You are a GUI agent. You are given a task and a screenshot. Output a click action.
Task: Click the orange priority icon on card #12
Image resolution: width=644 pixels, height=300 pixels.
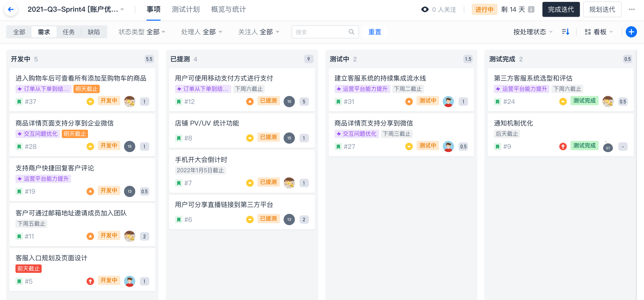[x=250, y=101]
